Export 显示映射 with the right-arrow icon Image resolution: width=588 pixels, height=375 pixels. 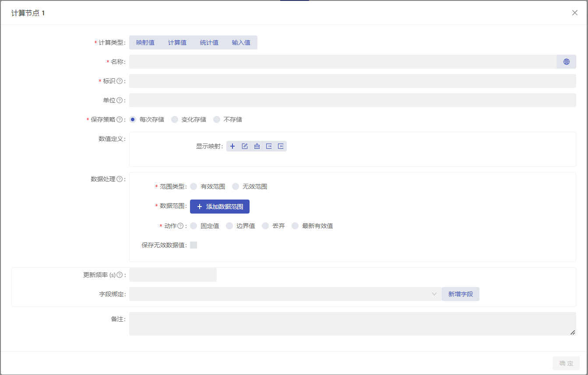269,146
